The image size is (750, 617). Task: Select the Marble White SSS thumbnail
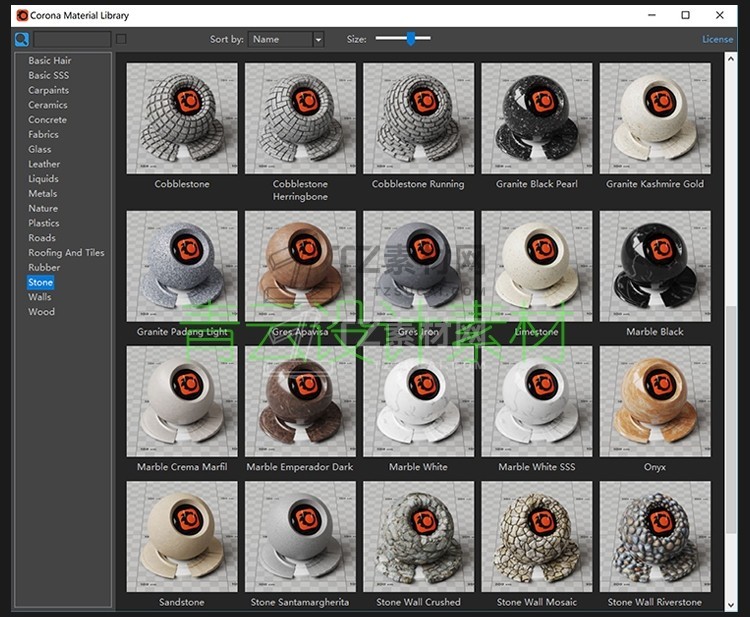click(537, 401)
